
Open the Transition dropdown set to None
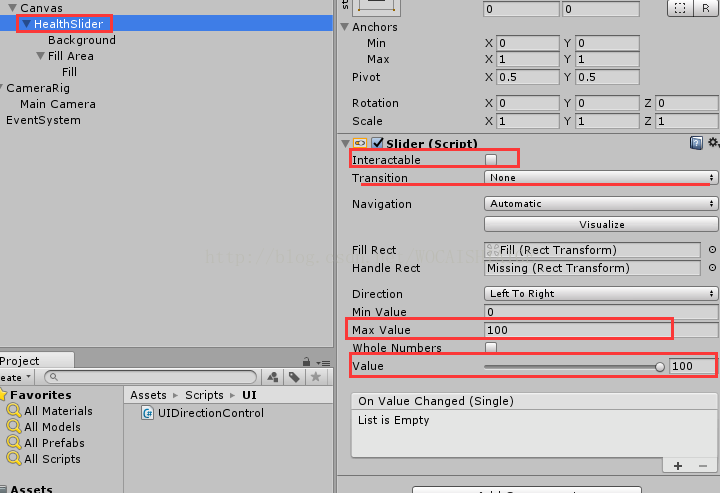tap(601, 178)
